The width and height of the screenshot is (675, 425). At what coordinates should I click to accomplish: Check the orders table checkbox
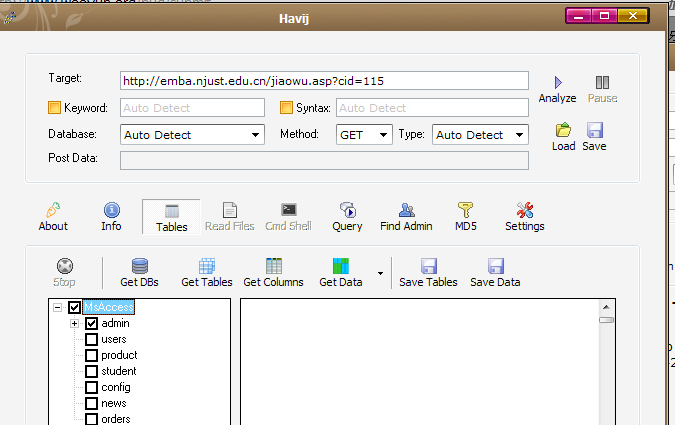point(91,419)
